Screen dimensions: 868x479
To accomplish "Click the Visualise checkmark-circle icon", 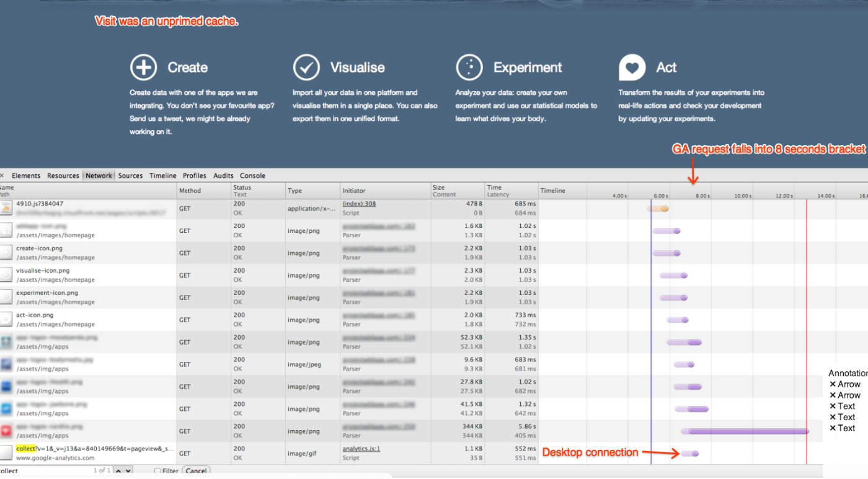I will (306, 68).
